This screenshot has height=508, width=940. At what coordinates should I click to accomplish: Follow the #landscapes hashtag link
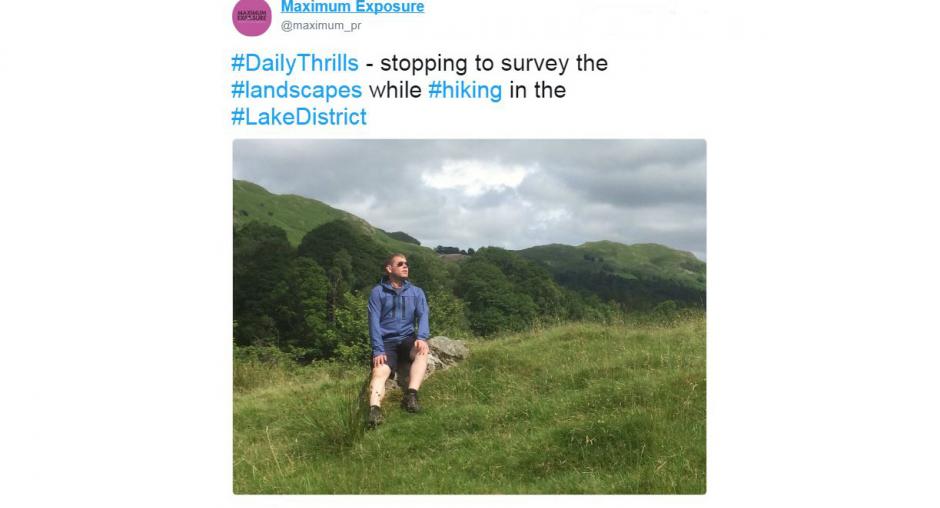coord(296,90)
